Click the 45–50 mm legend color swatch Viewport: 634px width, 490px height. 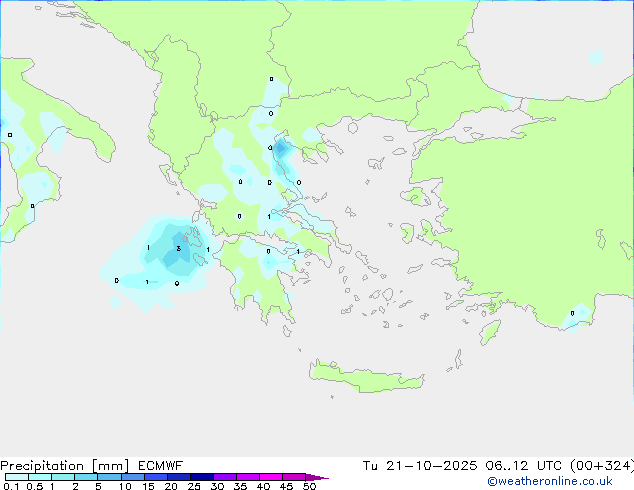click(294, 477)
